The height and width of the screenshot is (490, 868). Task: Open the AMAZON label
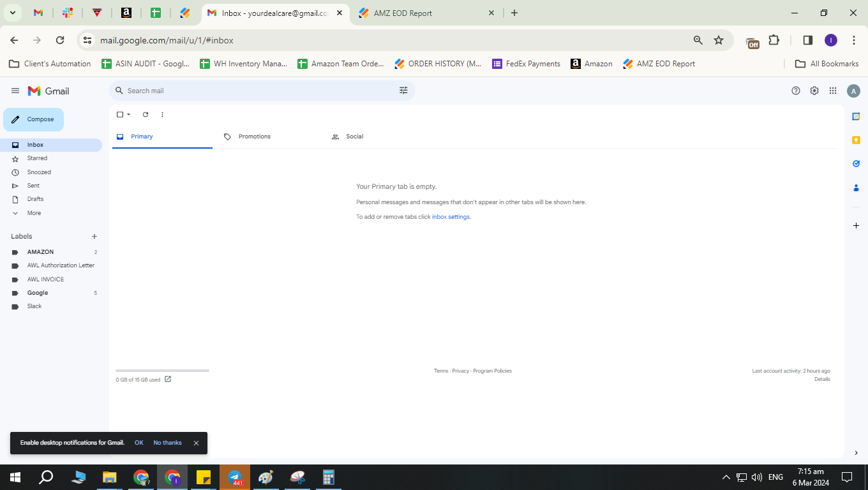pyautogui.click(x=51, y=252)
